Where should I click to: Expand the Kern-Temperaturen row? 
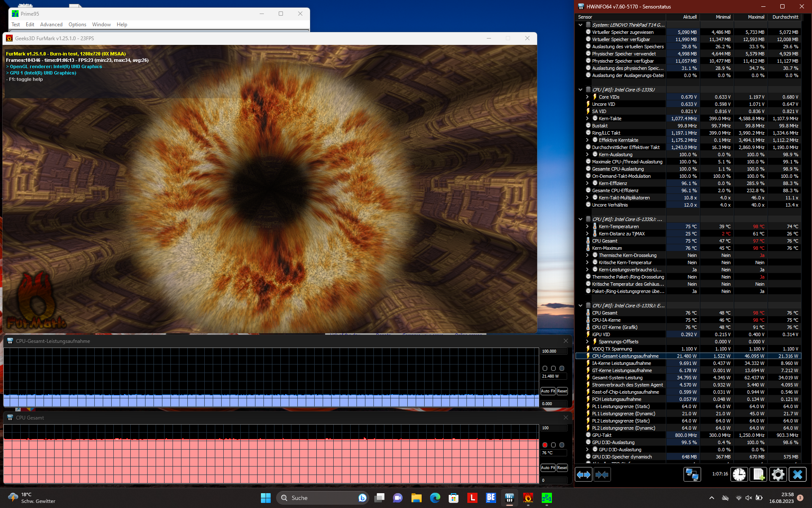coord(587,226)
